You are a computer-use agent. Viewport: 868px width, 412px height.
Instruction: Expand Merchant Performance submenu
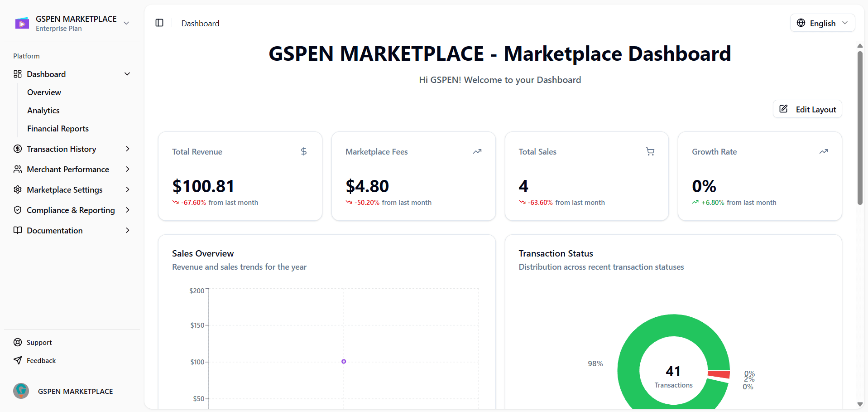coord(127,169)
